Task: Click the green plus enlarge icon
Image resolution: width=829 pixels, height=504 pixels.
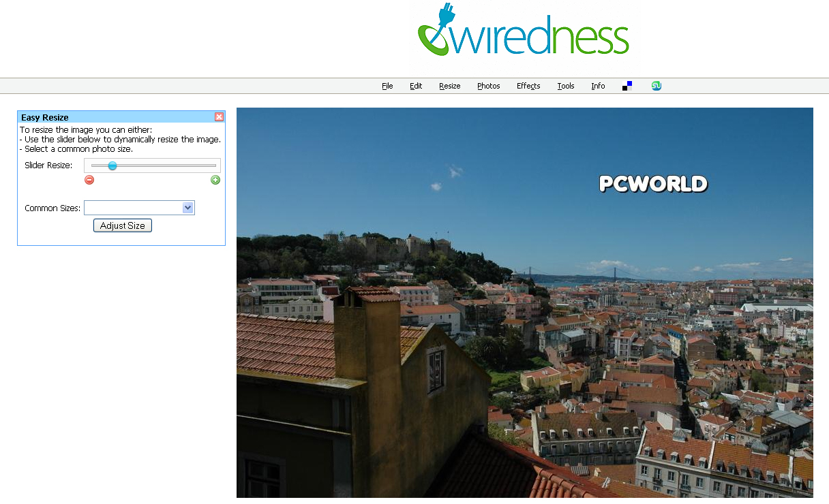Action: 215,180
